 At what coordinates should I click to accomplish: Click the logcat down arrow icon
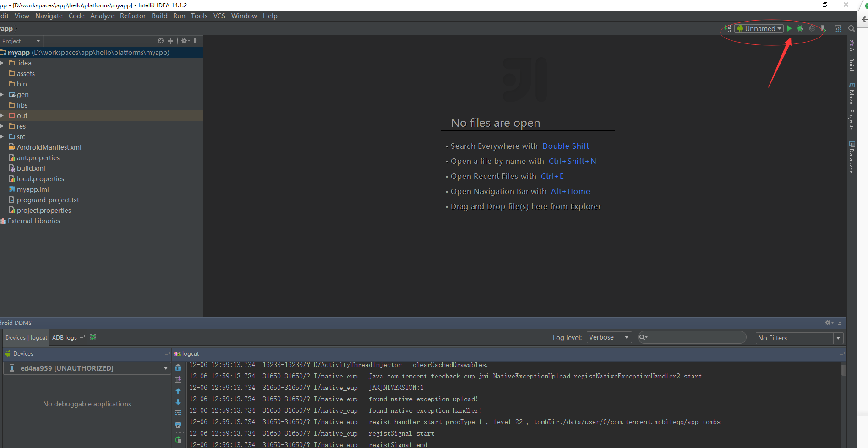point(178,402)
